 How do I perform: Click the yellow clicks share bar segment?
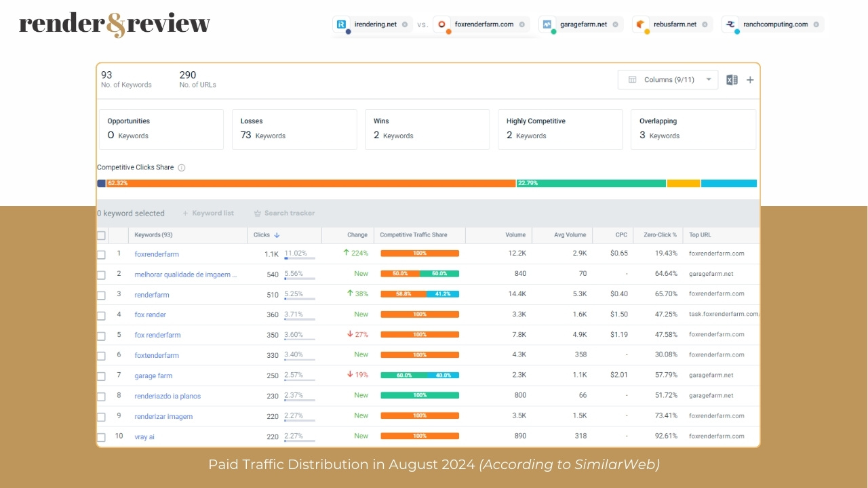[x=684, y=183]
